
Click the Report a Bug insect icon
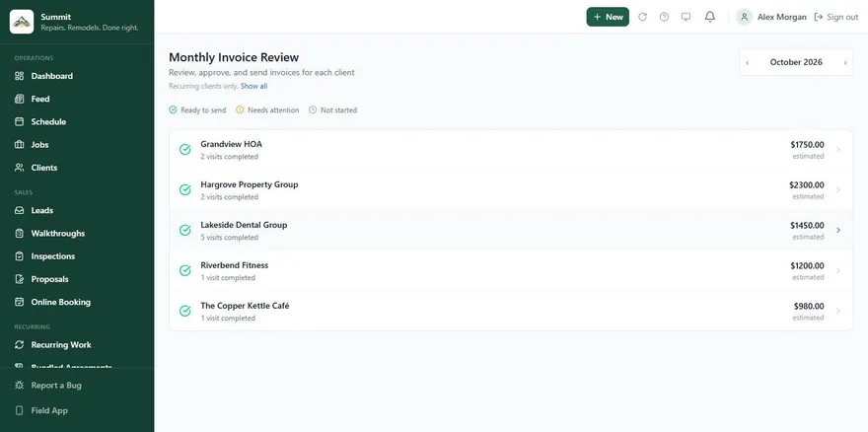20,385
